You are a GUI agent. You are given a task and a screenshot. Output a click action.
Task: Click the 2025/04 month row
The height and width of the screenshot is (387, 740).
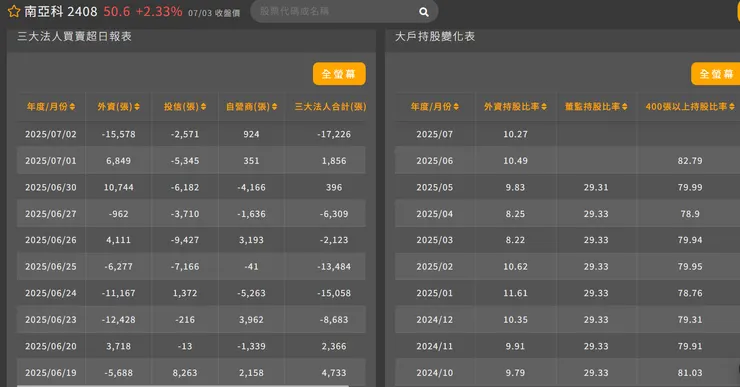(x=567, y=214)
